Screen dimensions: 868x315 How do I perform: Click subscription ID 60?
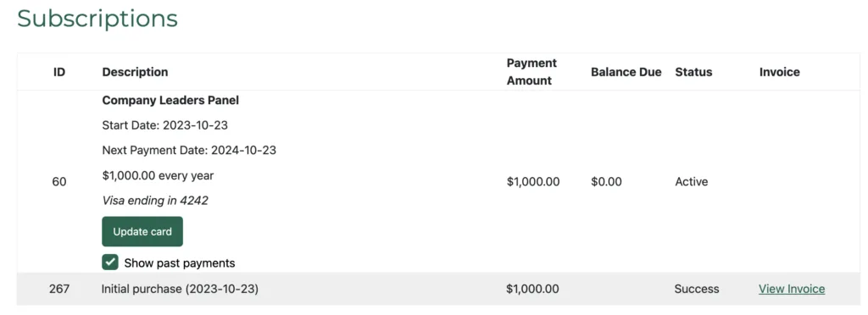[x=59, y=181]
